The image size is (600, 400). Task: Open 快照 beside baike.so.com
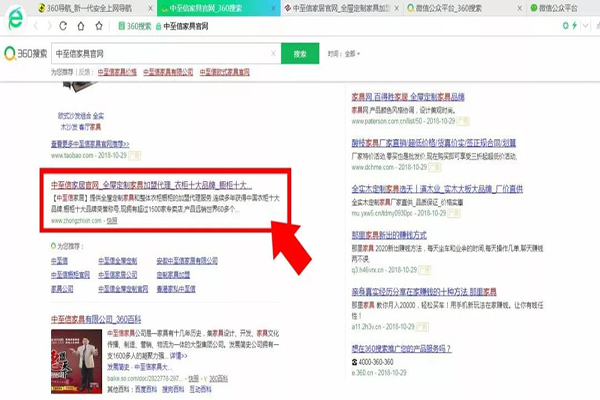pos(193,379)
